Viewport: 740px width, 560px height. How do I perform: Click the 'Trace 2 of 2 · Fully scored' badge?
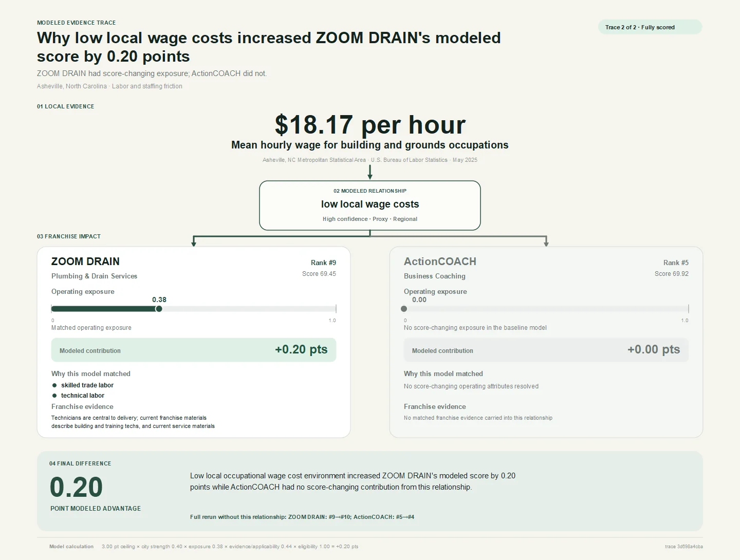pos(650,27)
